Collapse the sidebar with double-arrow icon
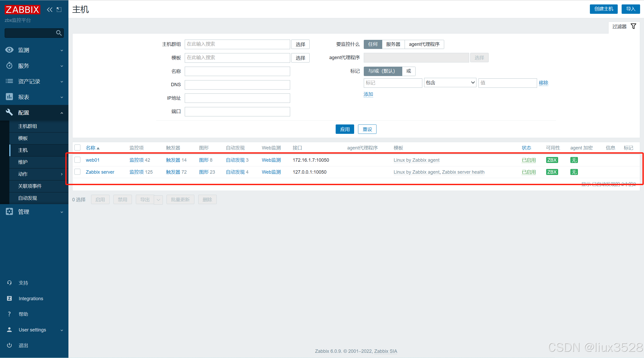 [49, 10]
